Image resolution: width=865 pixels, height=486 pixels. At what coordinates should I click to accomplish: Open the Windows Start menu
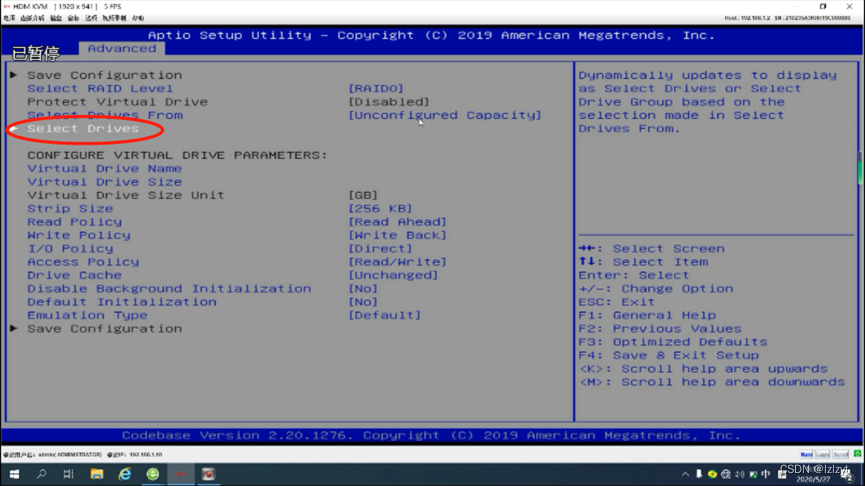coord(14,474)
